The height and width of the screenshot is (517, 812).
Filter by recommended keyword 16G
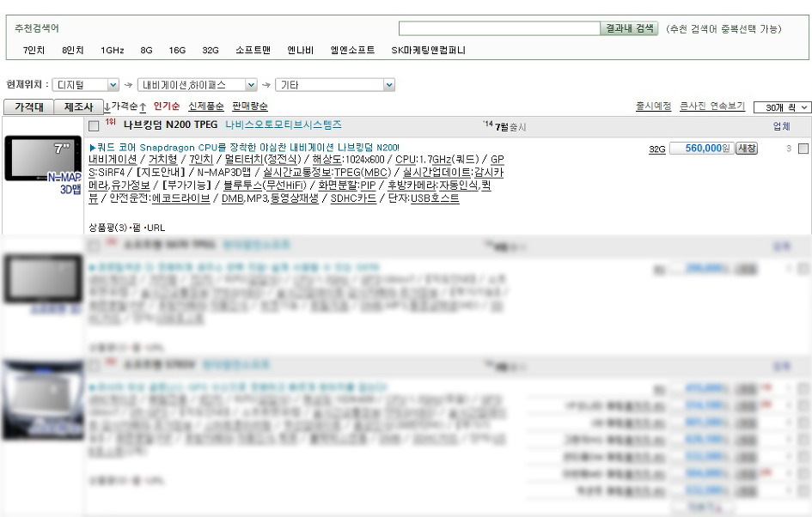tap(177, 50)
